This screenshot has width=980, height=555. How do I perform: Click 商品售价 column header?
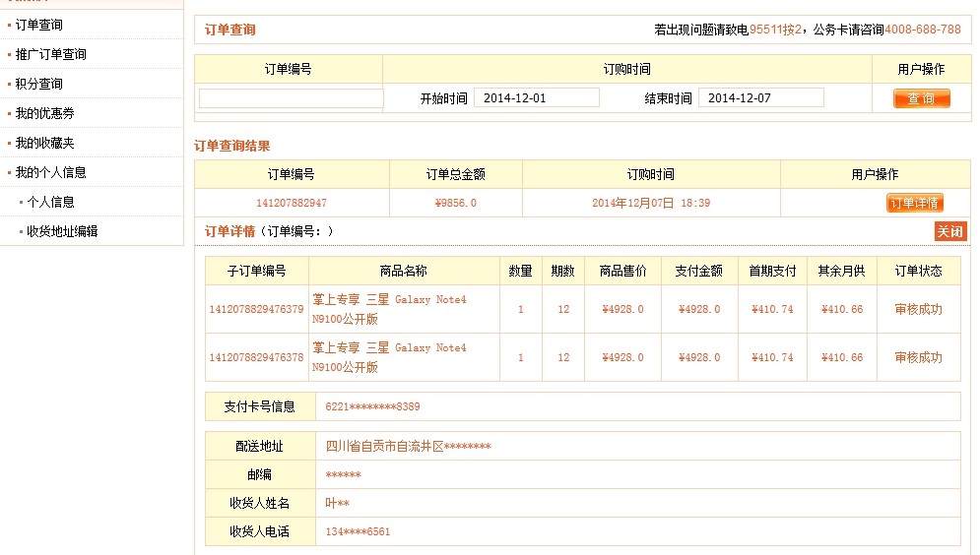(623, 271)
